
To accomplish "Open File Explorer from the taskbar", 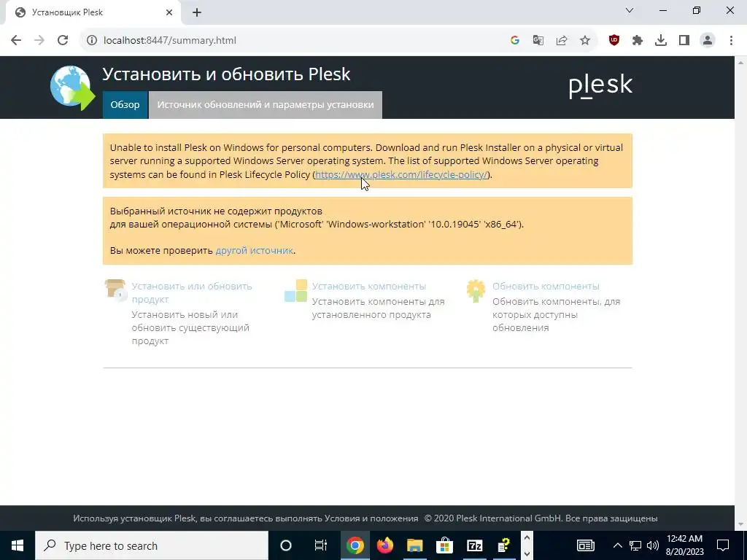I will pyautogui.click(x=414, y=545).
